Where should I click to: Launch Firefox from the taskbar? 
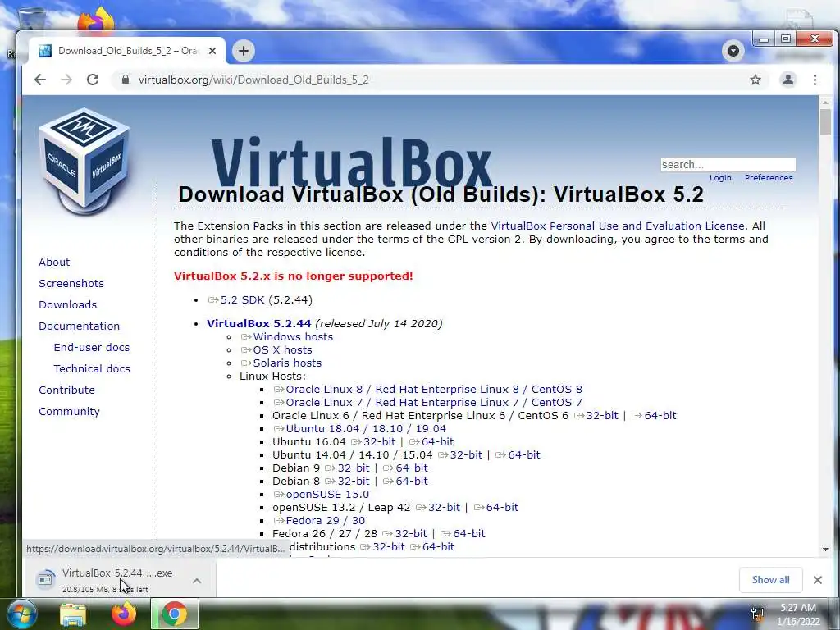point(123,614)
